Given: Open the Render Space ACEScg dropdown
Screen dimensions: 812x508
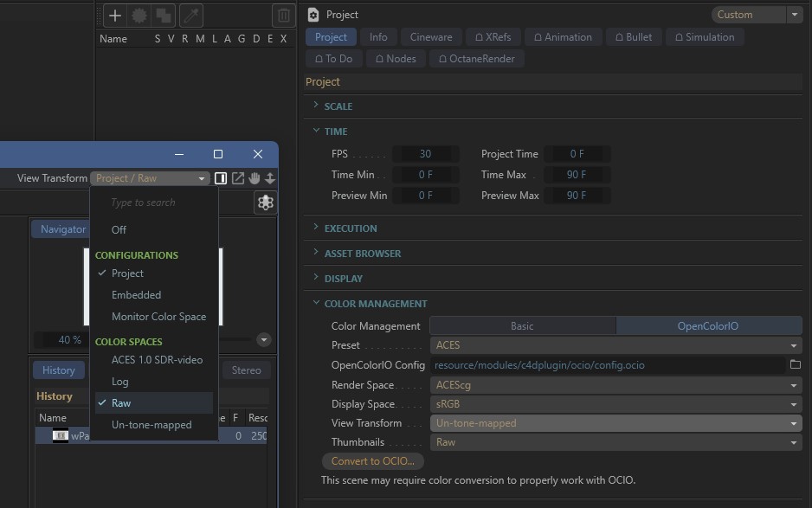Looking at the screenshot, I should pyautogui.click(x=615, y=385).
